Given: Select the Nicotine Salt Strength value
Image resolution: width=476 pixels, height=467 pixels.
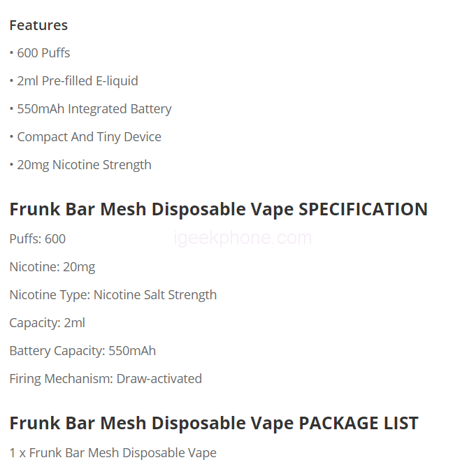Looking at the screenshot, I should coord(155,295).
